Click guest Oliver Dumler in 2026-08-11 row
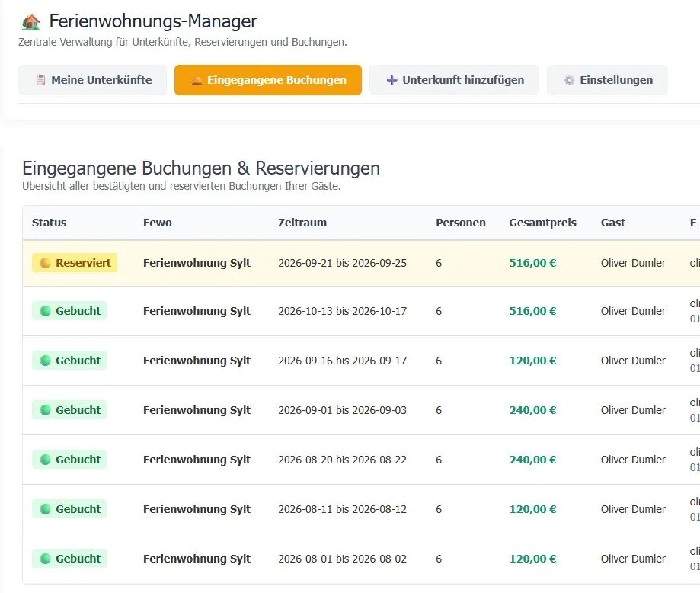Screen dimensions: 700x593 coord(633,509)
